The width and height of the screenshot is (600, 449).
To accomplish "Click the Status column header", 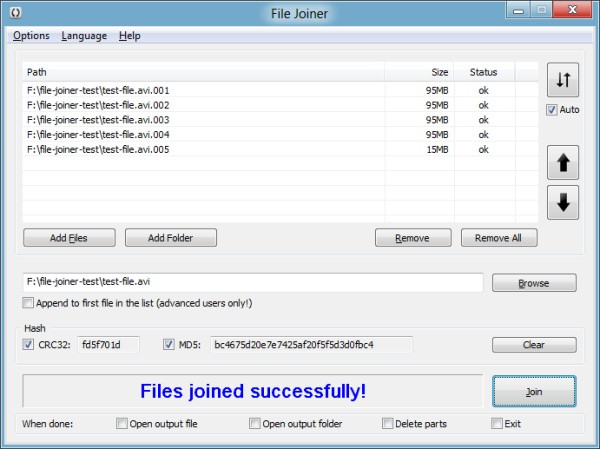I will pos(484,72).
